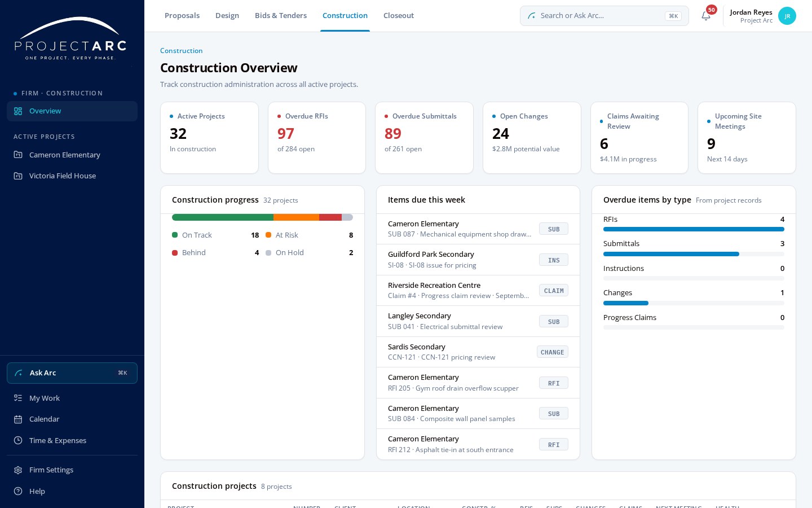812x508 pixels.
Task: Open notifications bell with 50 badge
Action: [706, 16]
